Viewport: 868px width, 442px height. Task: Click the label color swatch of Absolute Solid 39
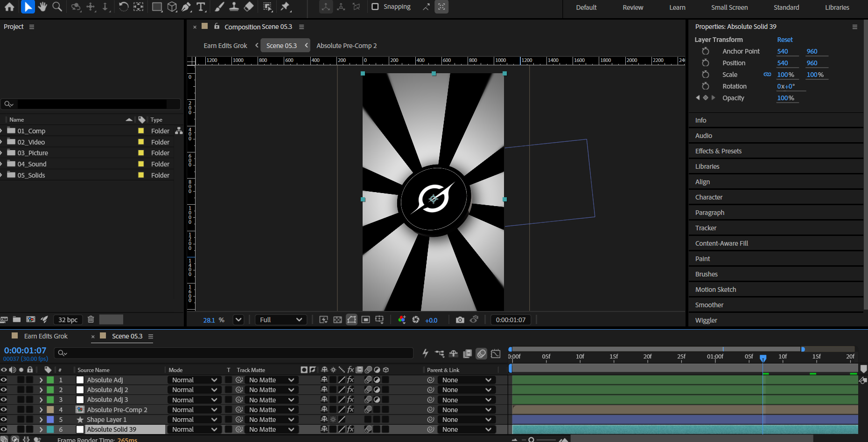click(x=50, y=429)
